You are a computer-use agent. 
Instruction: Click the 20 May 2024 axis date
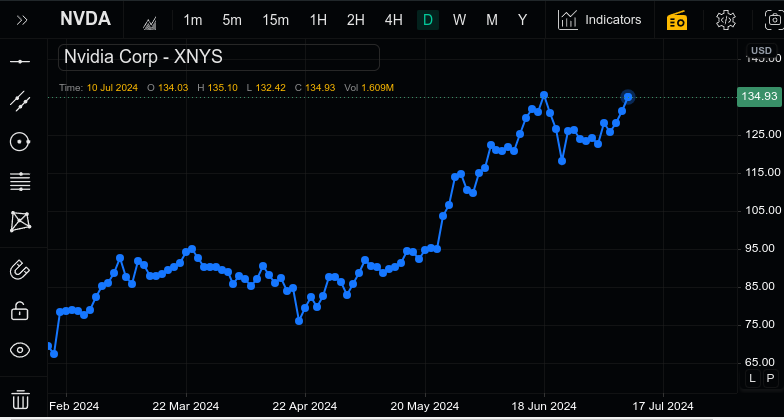tap(425, 405)
